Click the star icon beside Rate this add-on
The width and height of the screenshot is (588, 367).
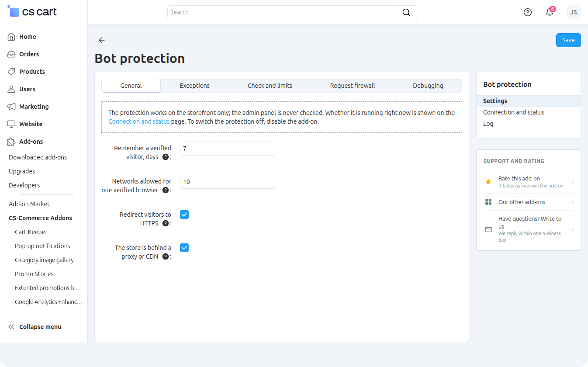click(x=488, y=182)
